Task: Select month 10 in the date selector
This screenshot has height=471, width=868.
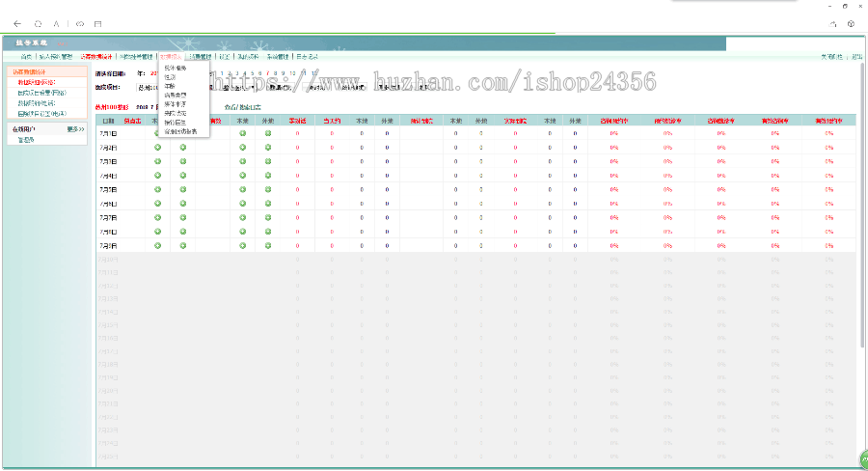Action: [292, 73]
